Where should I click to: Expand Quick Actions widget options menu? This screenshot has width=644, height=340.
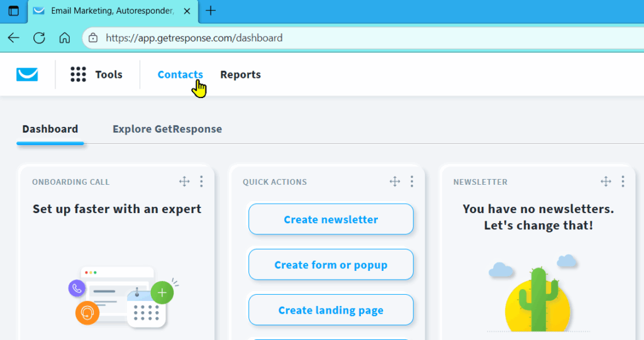pyautogui.click(x=412, y=182)
